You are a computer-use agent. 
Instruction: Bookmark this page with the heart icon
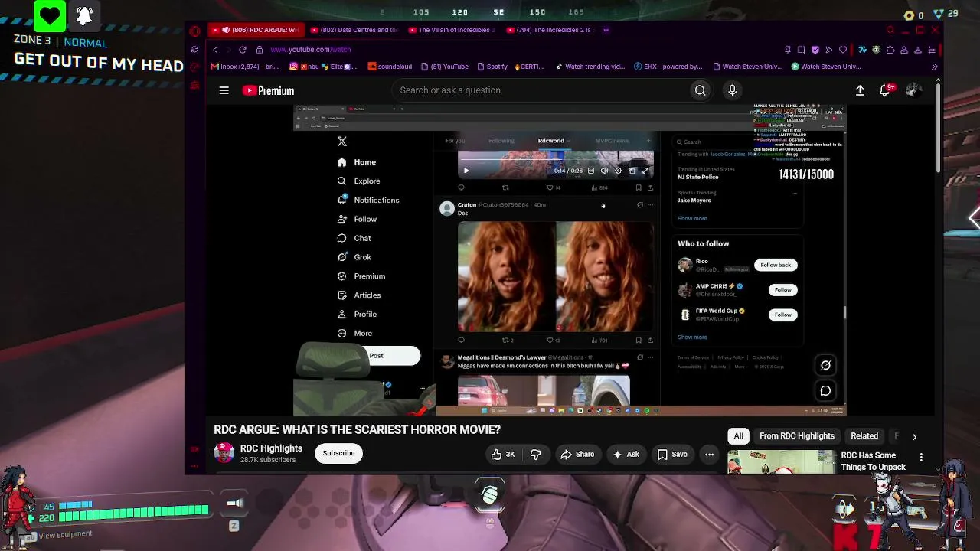coord(843,50)
